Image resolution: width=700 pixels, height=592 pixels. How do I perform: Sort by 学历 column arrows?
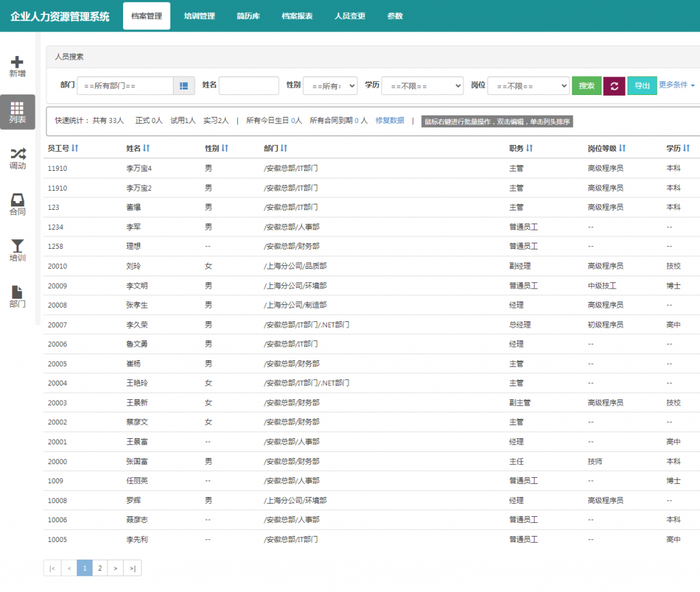point(686,148)
